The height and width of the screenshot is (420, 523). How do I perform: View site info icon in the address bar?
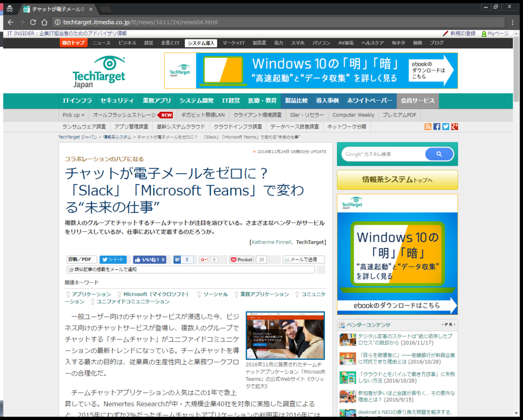(x=57, y=22)
